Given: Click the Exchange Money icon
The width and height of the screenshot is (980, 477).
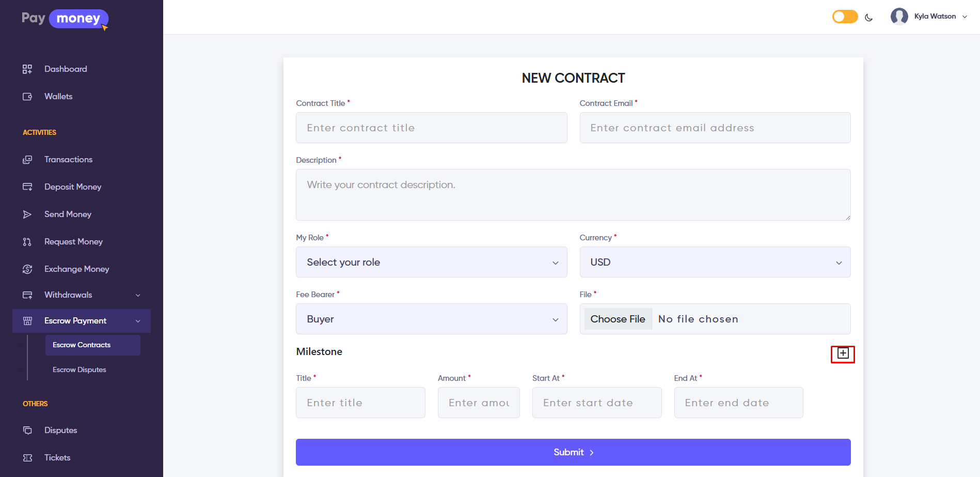Looking at the screenshot, I should 27,269.
